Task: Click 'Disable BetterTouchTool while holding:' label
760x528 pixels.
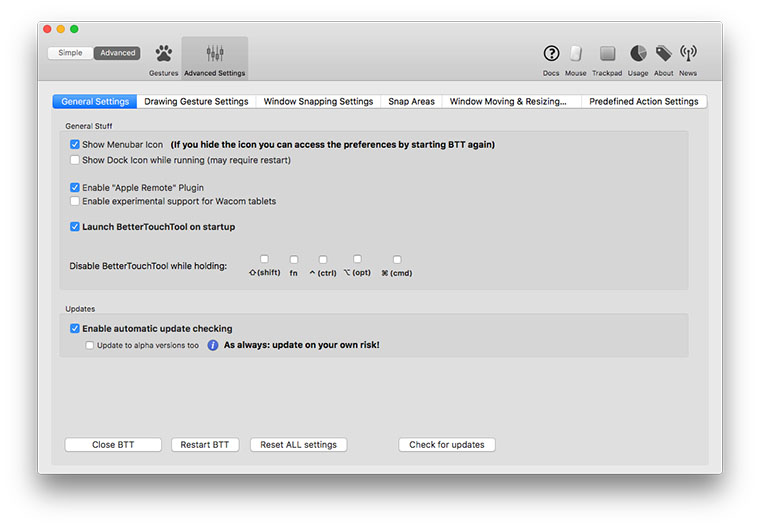Action: click(148, 266)
